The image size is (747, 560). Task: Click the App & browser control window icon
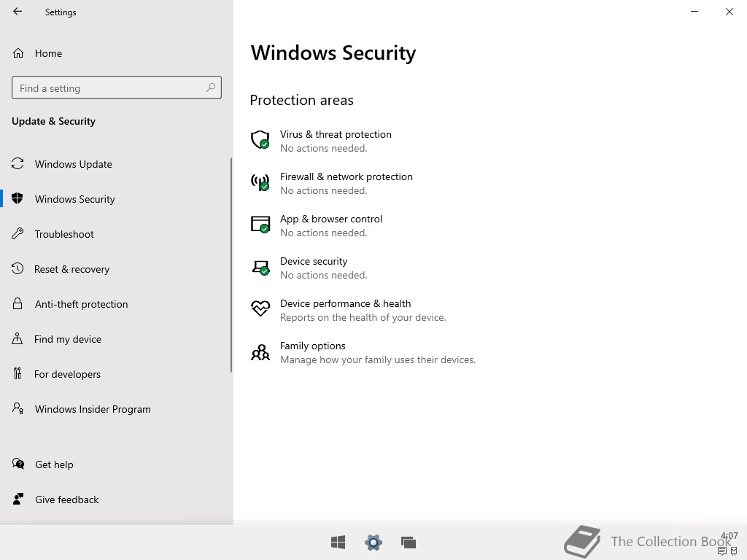pyautogui.click(x=260, y=225)
